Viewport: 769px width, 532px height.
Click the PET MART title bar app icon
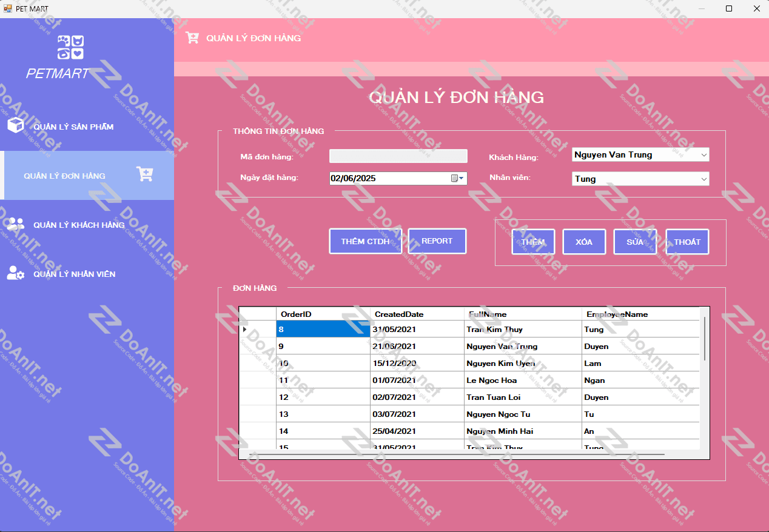[x=8, y=8]
